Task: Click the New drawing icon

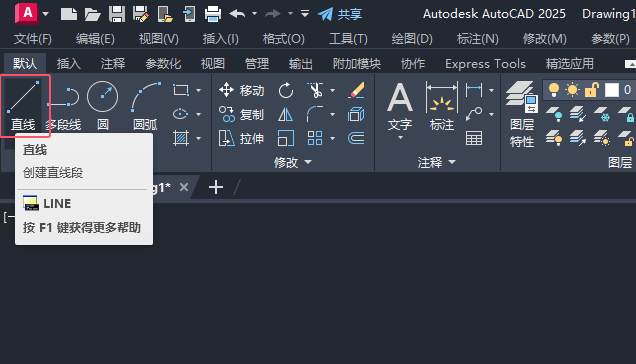Action: [x=69, y=14]
